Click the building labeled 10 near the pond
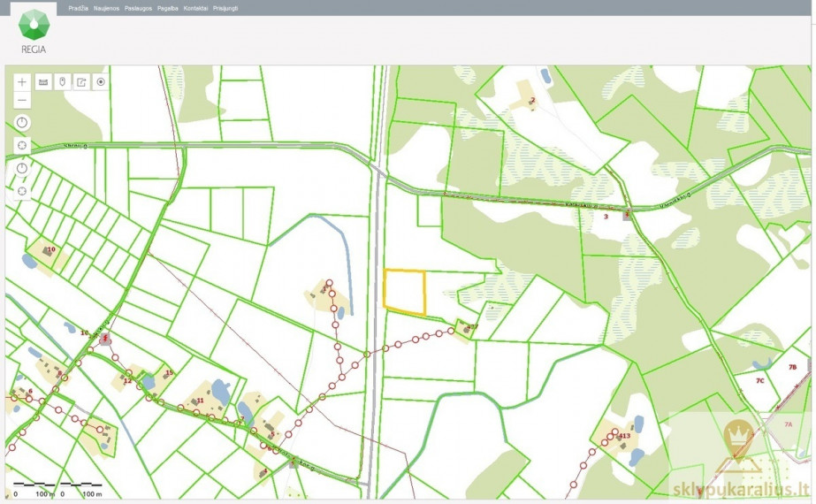The image size is (816, 504). (x=51, y=249)
